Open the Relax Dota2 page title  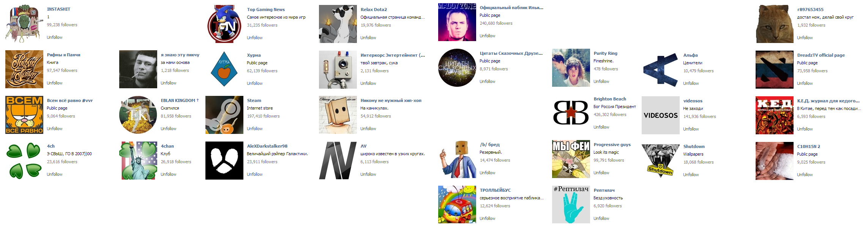[374, 10]
